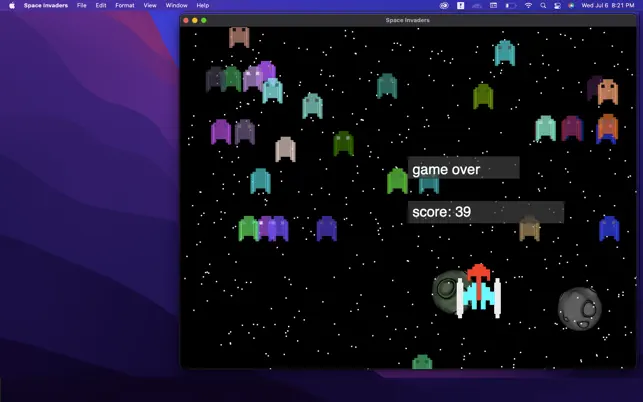This screenshot has width=643, height=402.
Task: Click the peach-colored alien with the dark shadow
Action: coord(608,92)
